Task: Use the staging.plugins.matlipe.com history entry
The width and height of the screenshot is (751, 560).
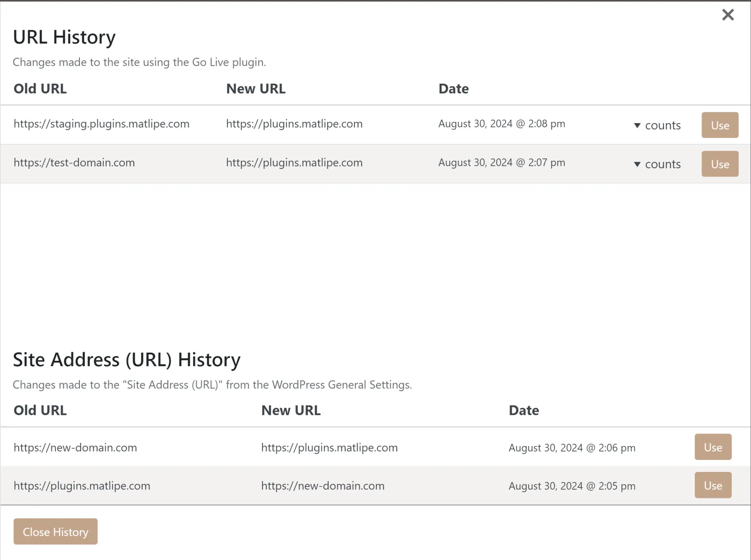Action: [x=719, y=125]
